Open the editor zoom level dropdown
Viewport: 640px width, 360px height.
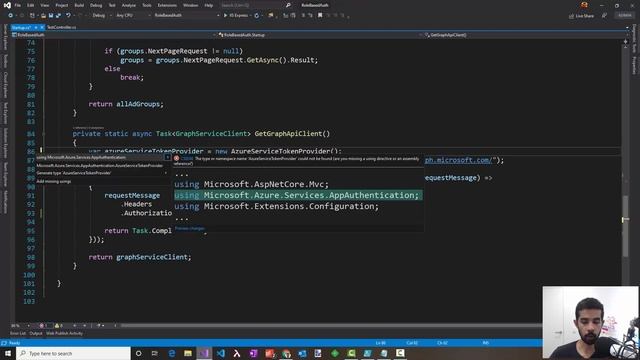tap(20, 326)
